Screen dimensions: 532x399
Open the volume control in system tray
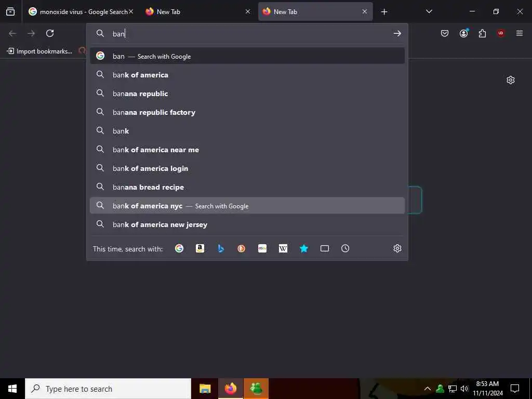coord(464,389)
